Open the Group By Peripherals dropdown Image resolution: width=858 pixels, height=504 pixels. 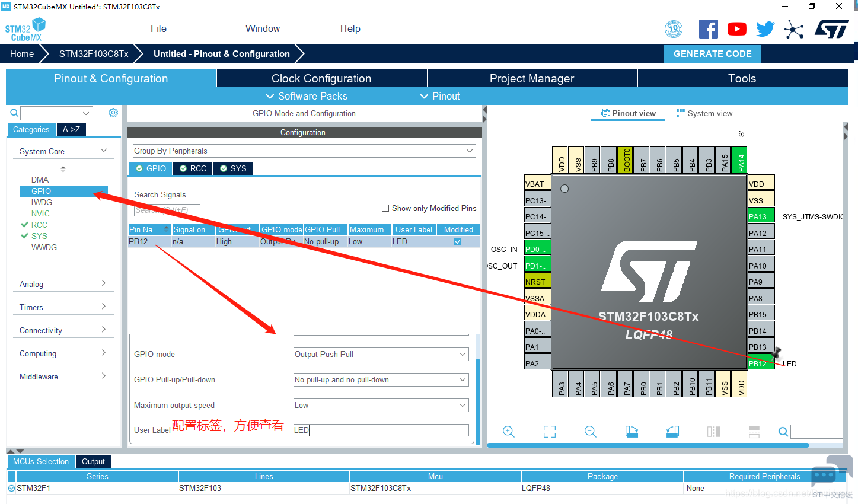[304, 151]
